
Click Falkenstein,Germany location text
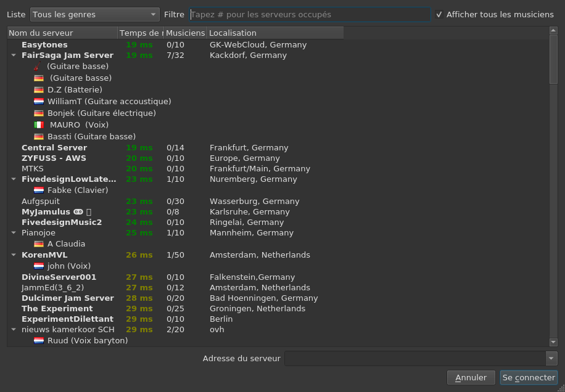click(x=252, y=277)
